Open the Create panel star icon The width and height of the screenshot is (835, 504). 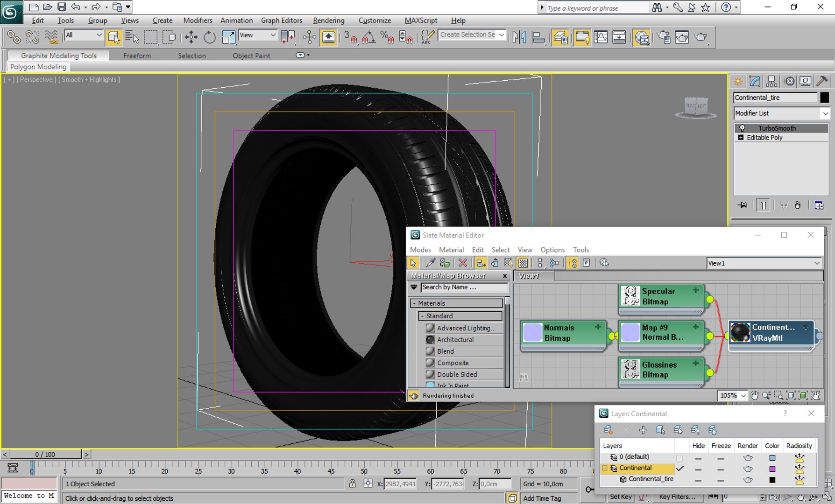(x=738, y=81)
